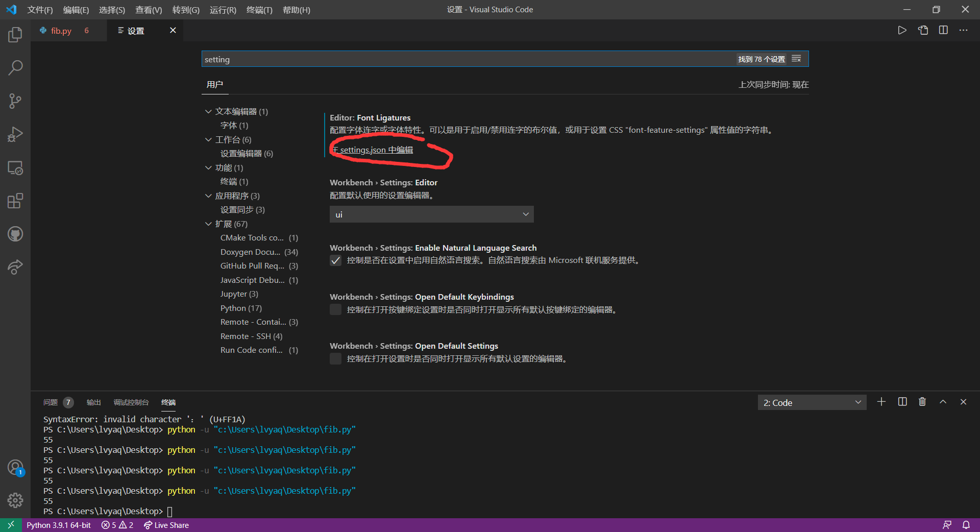Open settings JSON file icon
The width and height of the screenshot is (980, 532).
coord(923,31)
